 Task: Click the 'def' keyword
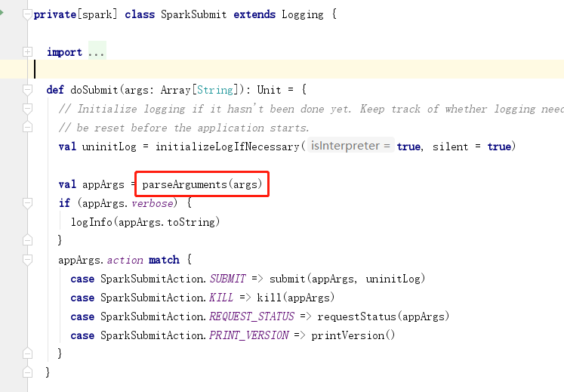click(x=55, y=90)
